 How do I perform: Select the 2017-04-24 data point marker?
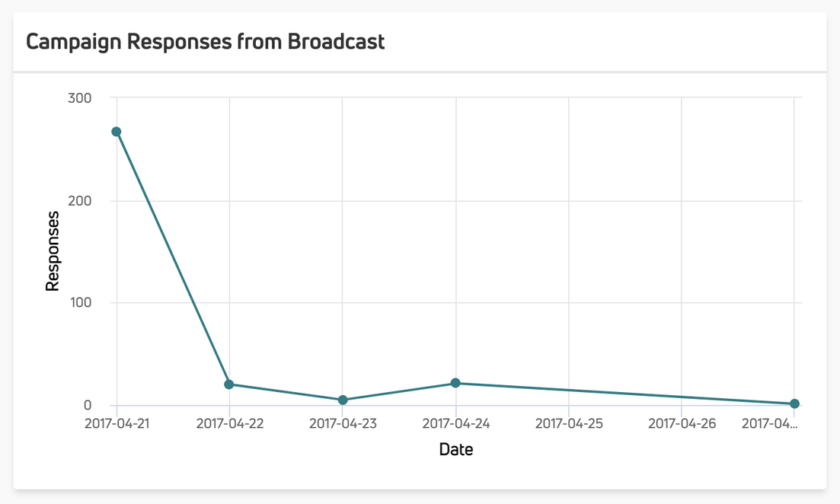coord(455,383)
